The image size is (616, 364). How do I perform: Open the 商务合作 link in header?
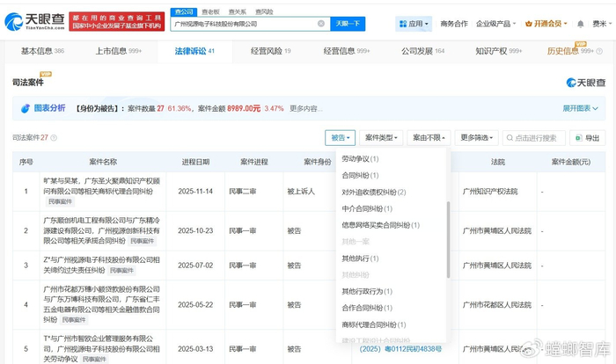tap(454, 24)
